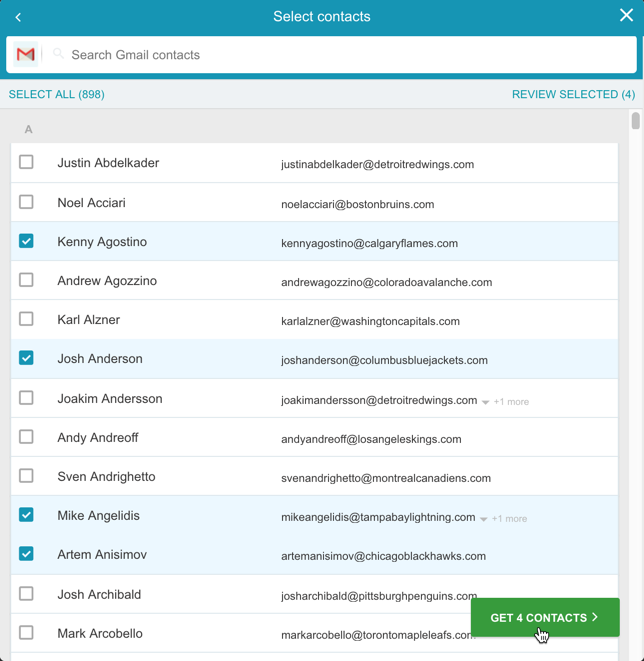Click email joakimandersson@detroitredwings.com
644x661 pixels.
(379, 400)
